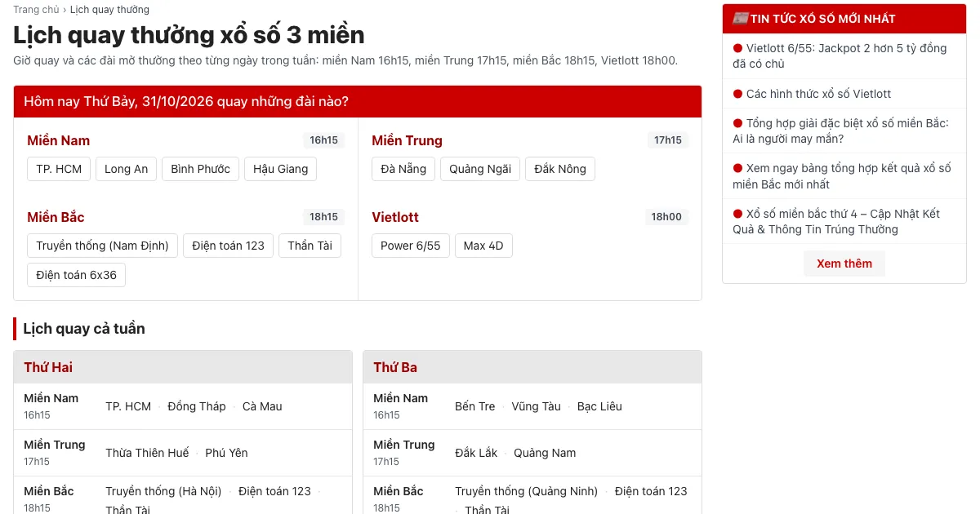Open Cà Mau in the Thứ Hai card
Image resolution: width=980 pixels, height=514 pixels.
point(262,406)
